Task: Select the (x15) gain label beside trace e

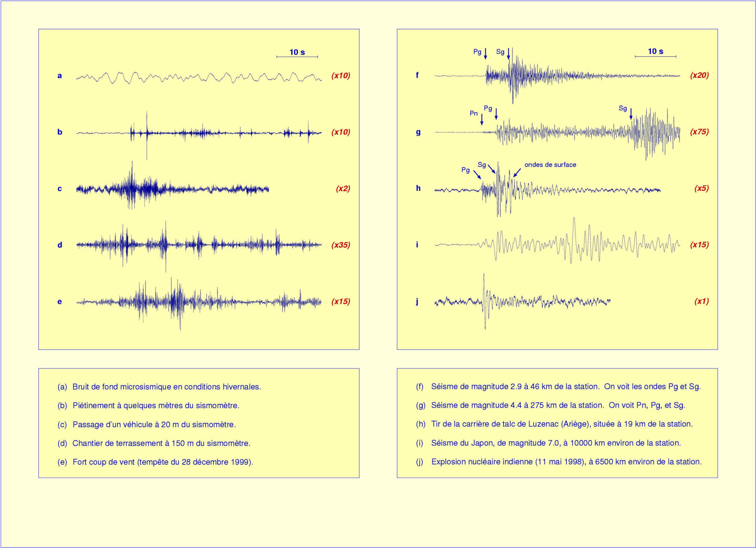Action: [341, 302]
